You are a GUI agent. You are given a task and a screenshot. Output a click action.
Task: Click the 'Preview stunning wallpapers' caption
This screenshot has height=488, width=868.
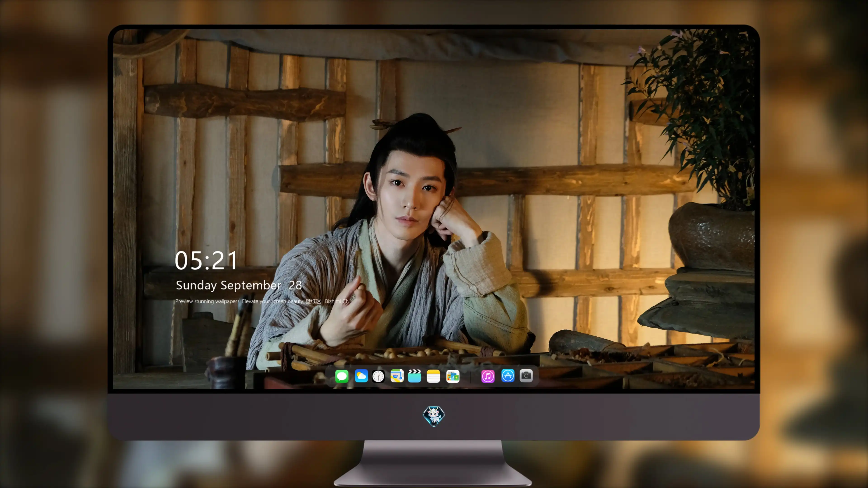tap(208, 301)
